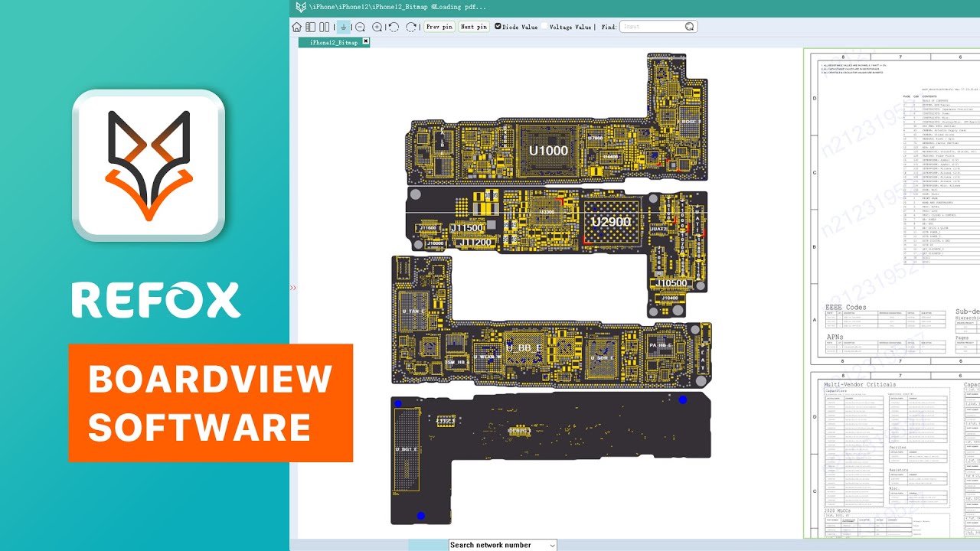Select connector J10500 on the board

[672, 283]
